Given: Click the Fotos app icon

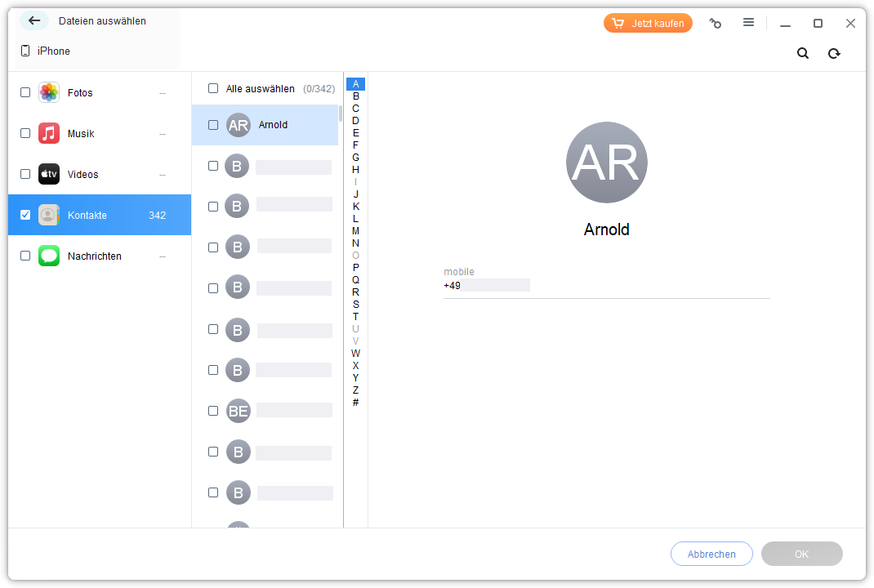Looking at the screenshot, I should tap(49, 92).
